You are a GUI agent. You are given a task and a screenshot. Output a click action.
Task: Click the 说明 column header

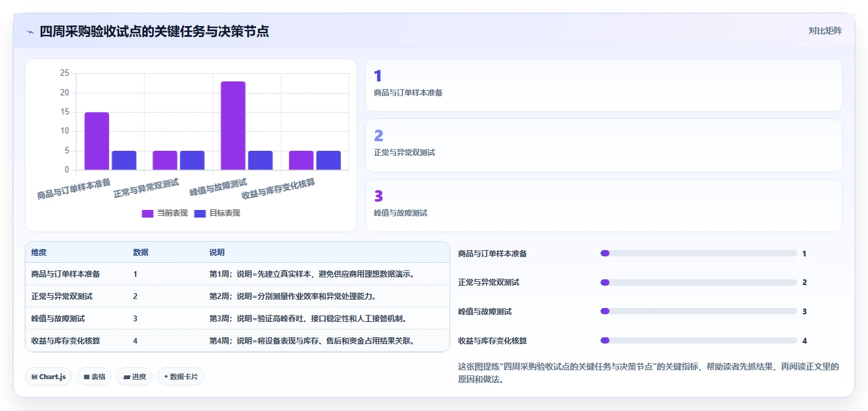217,253
